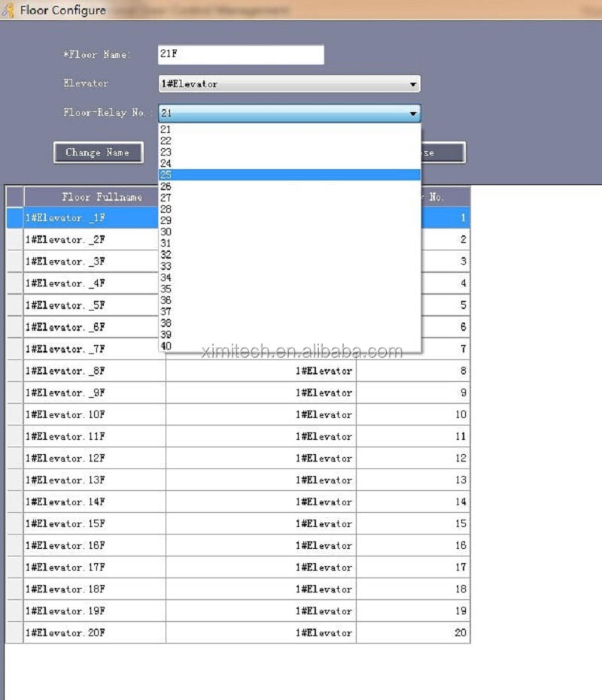This screenshot has height=700, width=602.
Task: Select row 1#Elevator._9F
Action: coord(238,392)
